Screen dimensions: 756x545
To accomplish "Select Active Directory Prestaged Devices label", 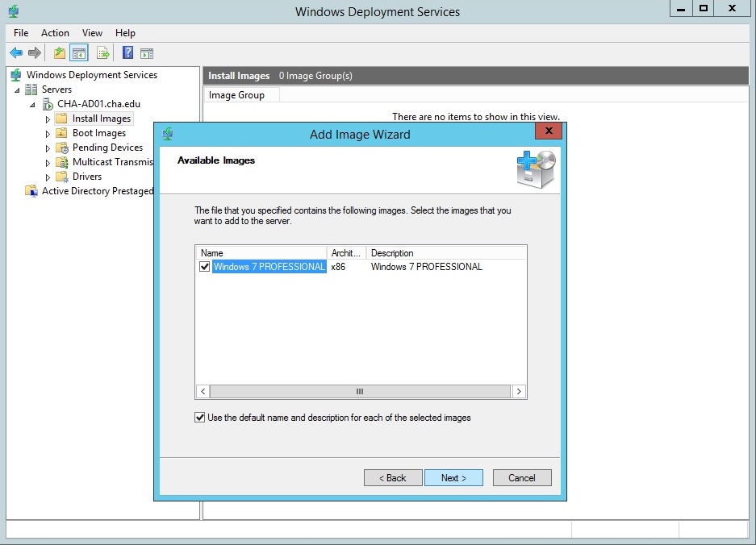I will click(x=98, y=191).
